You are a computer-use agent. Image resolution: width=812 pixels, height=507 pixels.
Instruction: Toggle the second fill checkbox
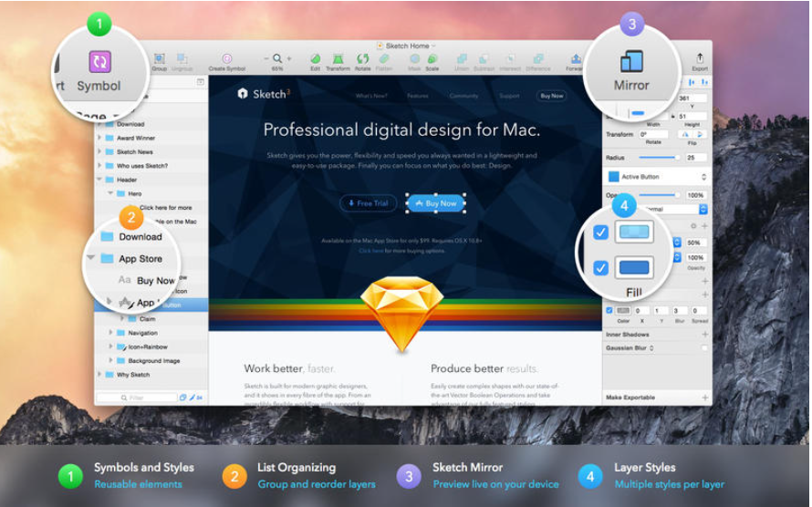(600, 268)
